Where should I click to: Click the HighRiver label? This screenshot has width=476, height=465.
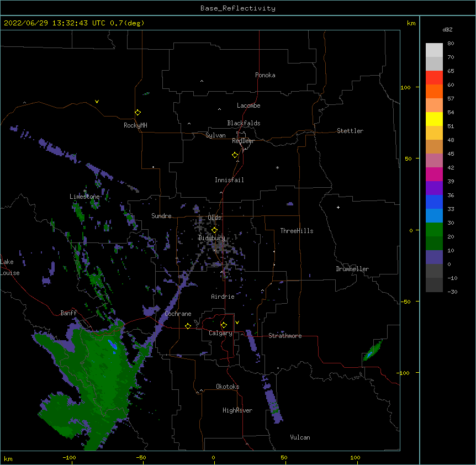point(237,410)
